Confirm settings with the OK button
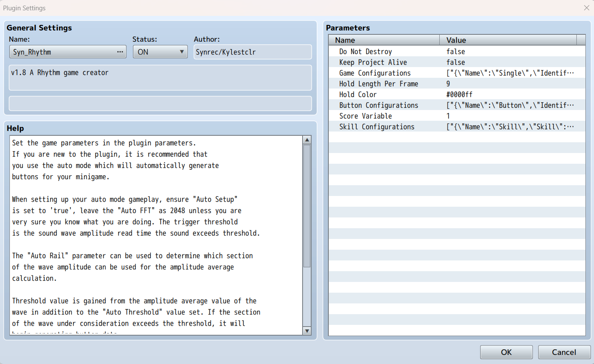Screen dimensions: 594x364 click(506, 352)
